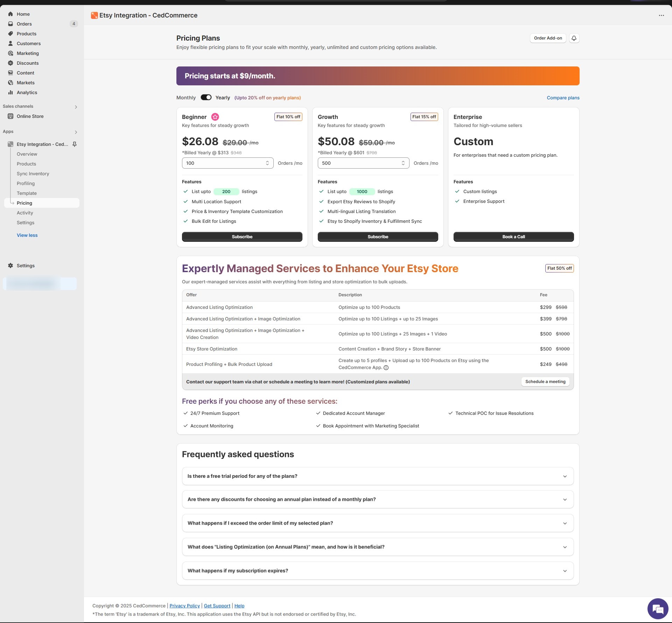Click the Orders inbox icon
The height and width of the screenshot is (623, 672).
(x=10, y=24)
